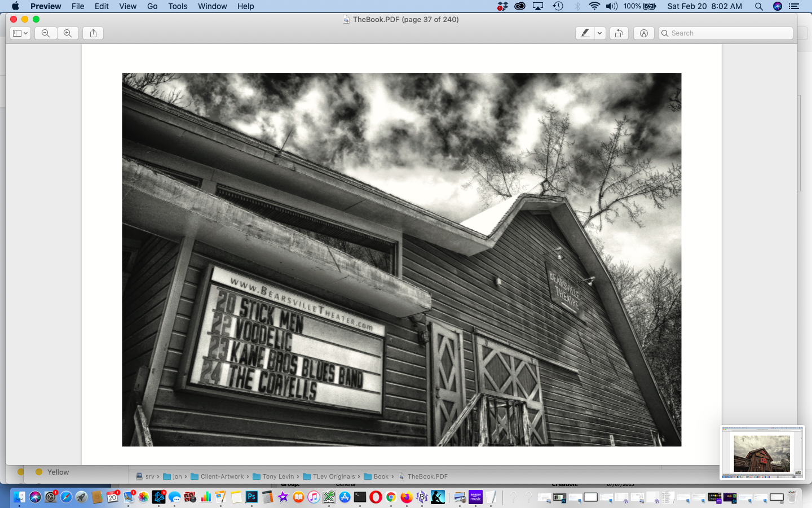Open Terminal from the Dock
This screenshot has height=508, width=812.
pyautogui.click(x=360, y=497)
